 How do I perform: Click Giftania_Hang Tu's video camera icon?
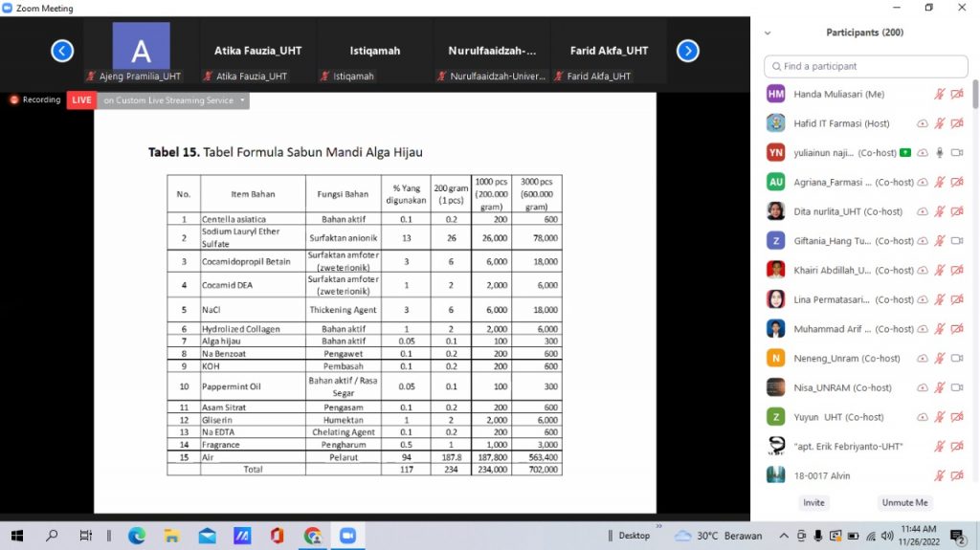click(957, 241)
